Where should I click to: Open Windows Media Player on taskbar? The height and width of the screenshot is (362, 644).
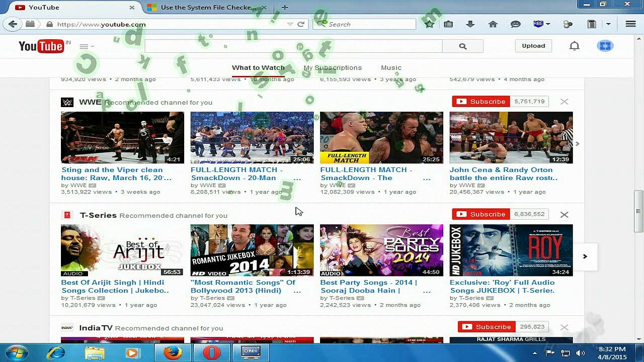132,353
